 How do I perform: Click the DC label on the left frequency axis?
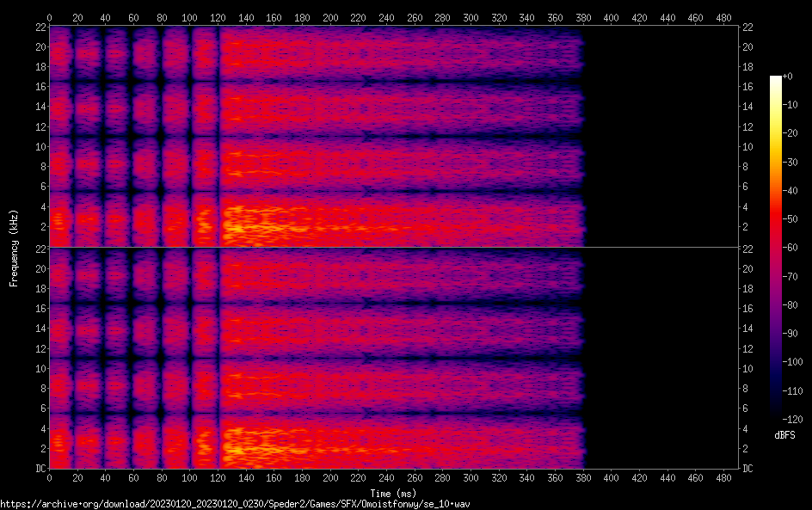coord(39,469)
